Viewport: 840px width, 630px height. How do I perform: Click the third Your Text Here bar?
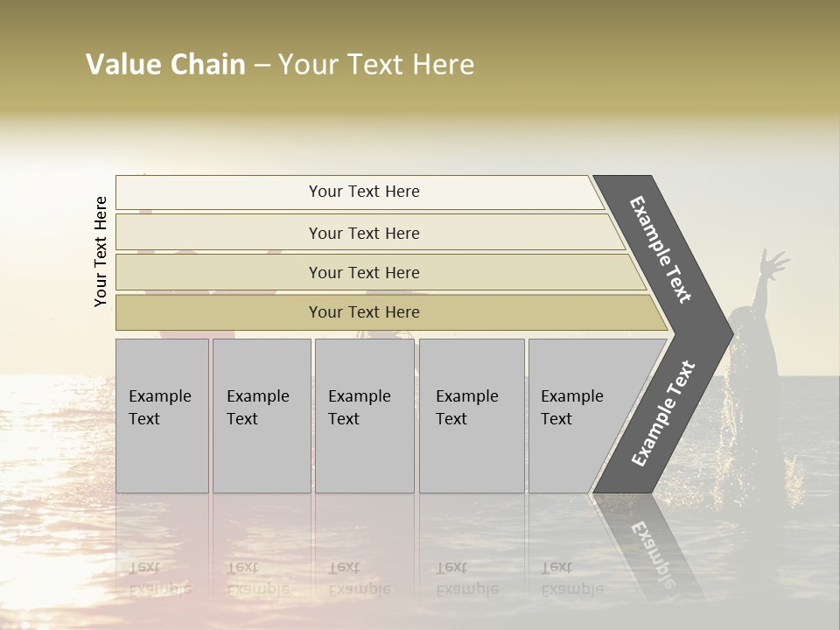(381, 272)
